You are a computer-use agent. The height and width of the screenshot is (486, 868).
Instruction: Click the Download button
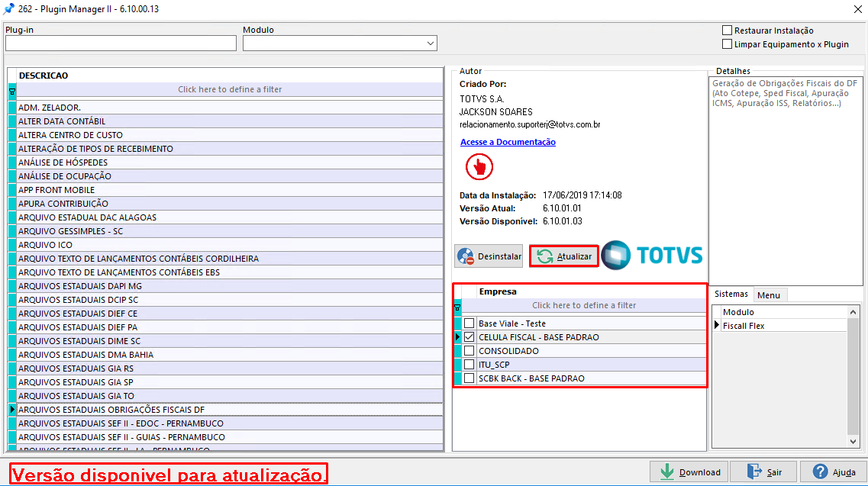click(x=690, y=472)
